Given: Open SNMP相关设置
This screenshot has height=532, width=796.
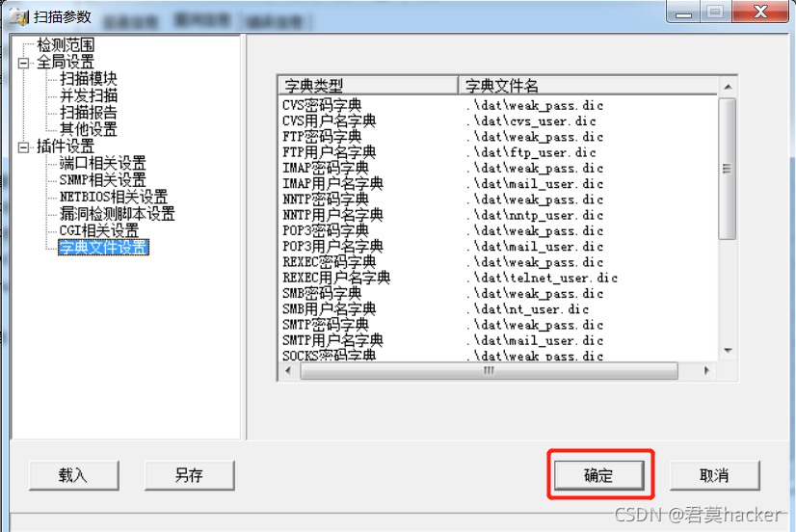Looking at the screenshot, I should [102, 179].
